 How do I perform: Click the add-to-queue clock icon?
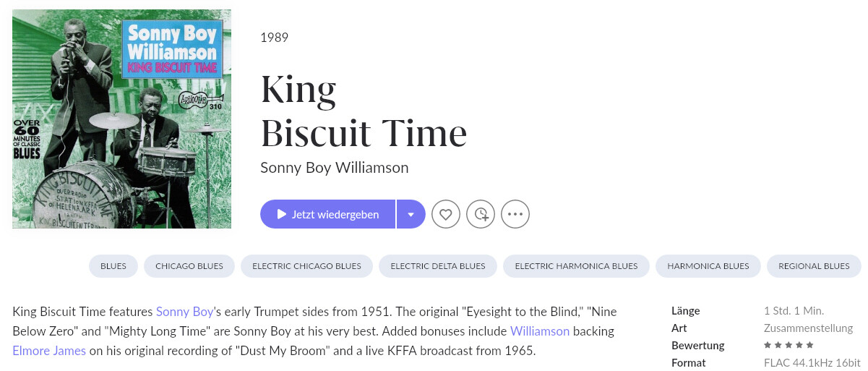(x=481, y=214)
